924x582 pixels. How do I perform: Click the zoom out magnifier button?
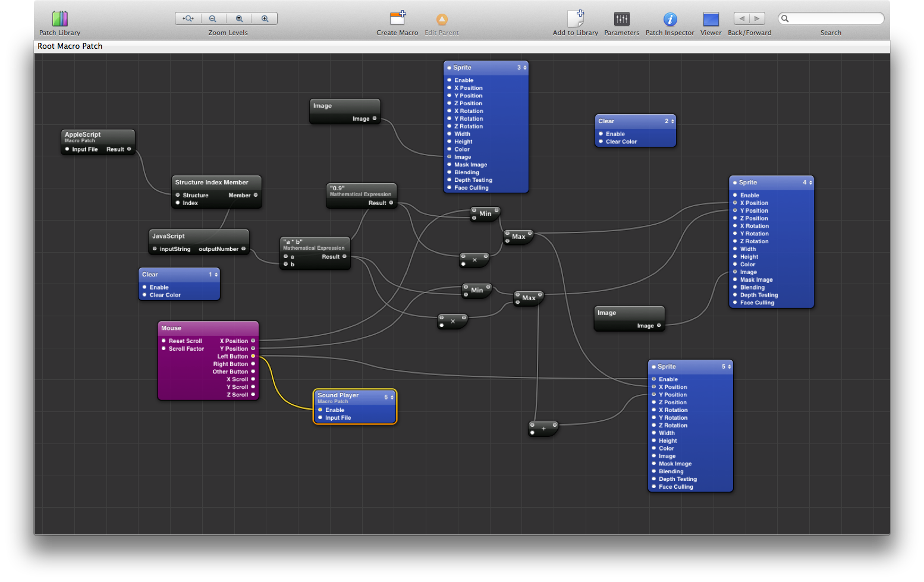[x=213, y=19]
